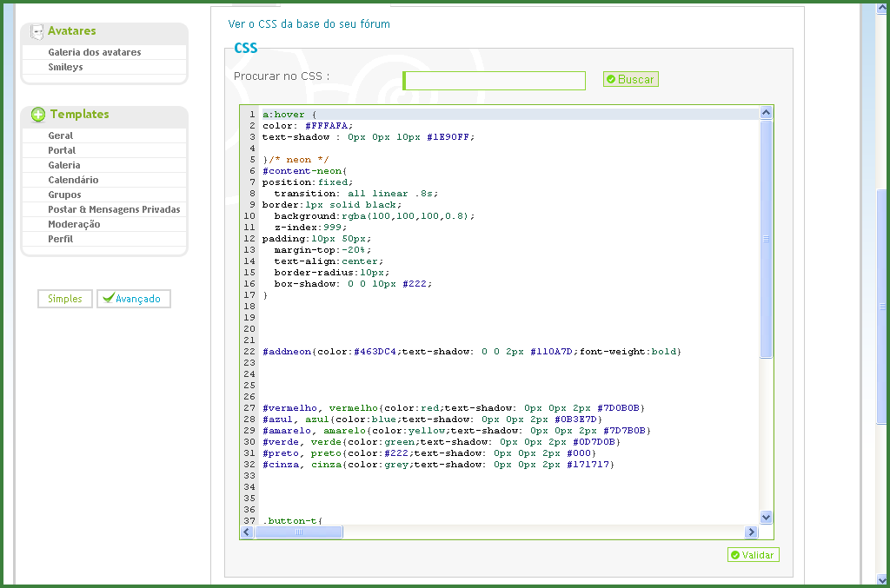Click the Avatares face icon
This screenshot has height=588, width=890.
[37, 32]
